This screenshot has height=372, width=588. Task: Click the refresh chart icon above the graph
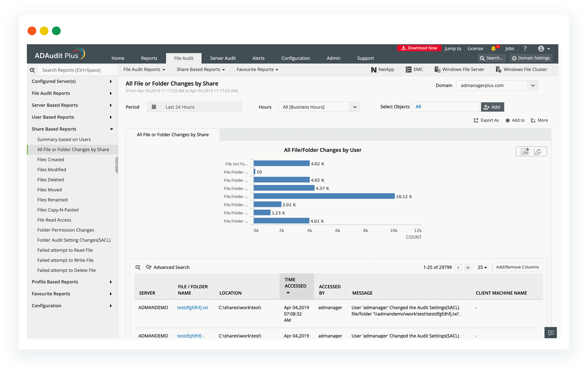click(538, 151)
